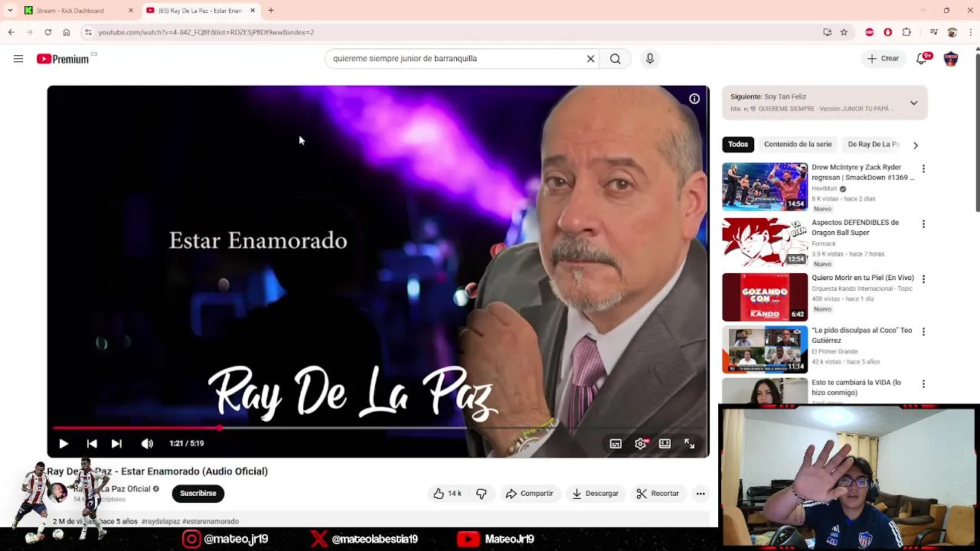
Task: Open more actions ellipsis under video
Action: pyautogui.click(x=700, y=494)
